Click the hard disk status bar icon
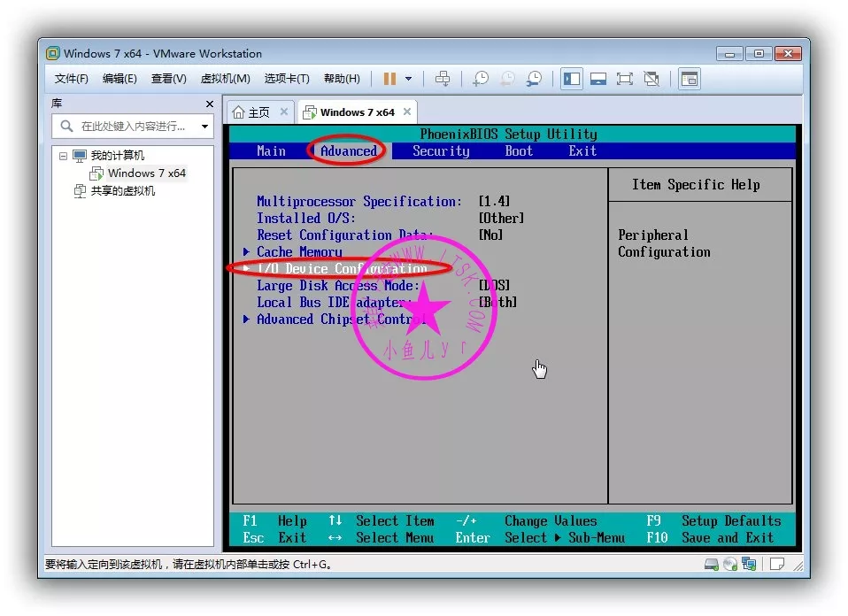 pos(712,564)
